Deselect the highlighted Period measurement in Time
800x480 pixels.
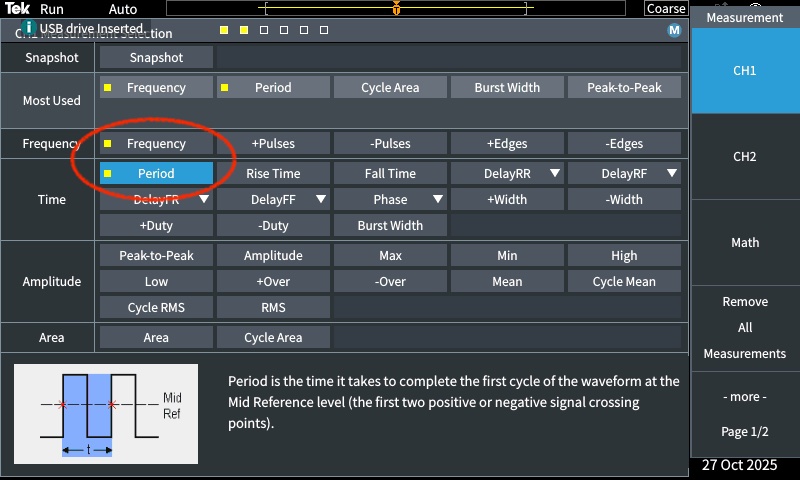tap(156, 174)
